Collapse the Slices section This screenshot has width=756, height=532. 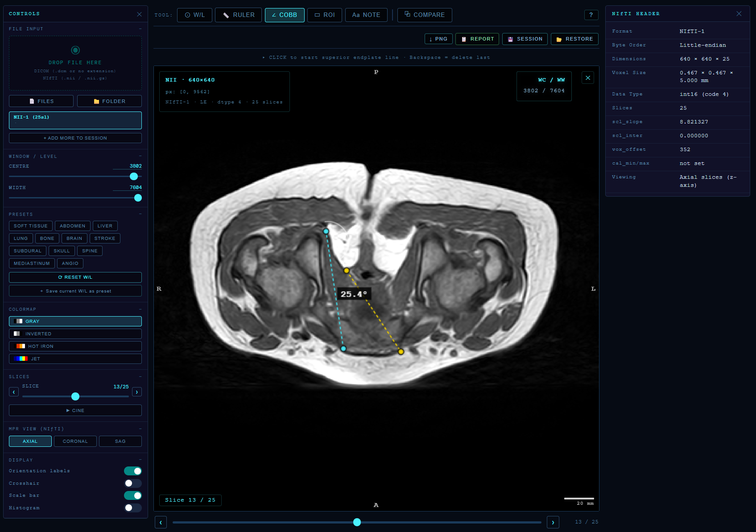click(x=140, y=376)
